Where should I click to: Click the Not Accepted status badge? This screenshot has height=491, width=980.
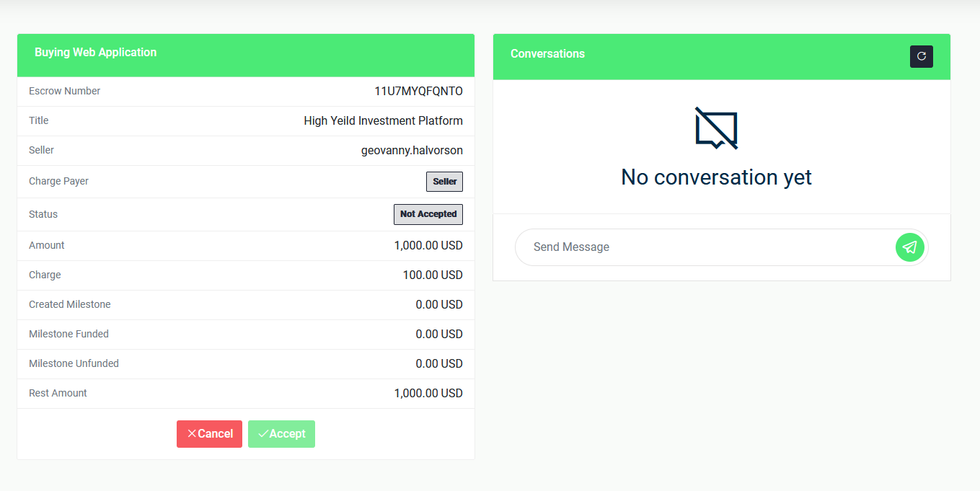coord(428,214)
